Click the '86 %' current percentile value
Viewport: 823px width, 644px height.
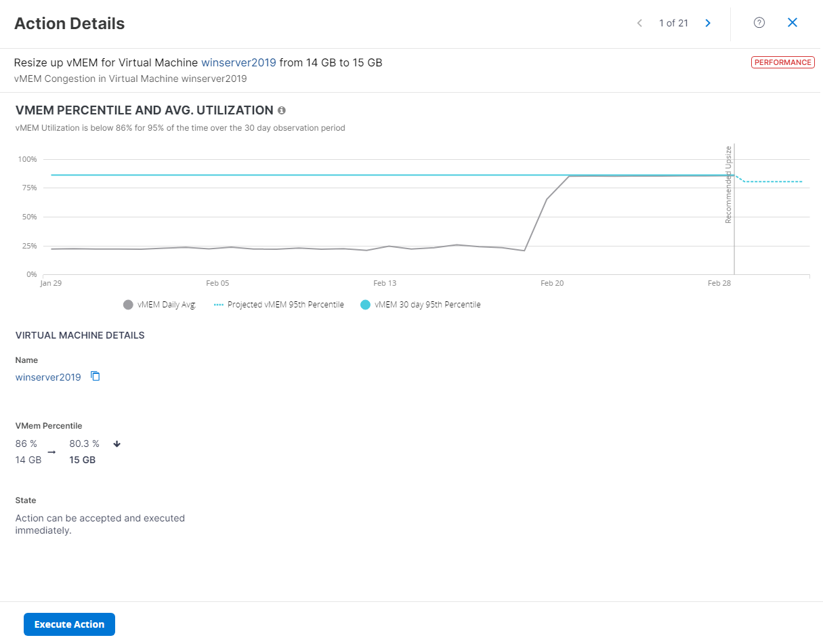pyautogui.click(x=26, y=444)
